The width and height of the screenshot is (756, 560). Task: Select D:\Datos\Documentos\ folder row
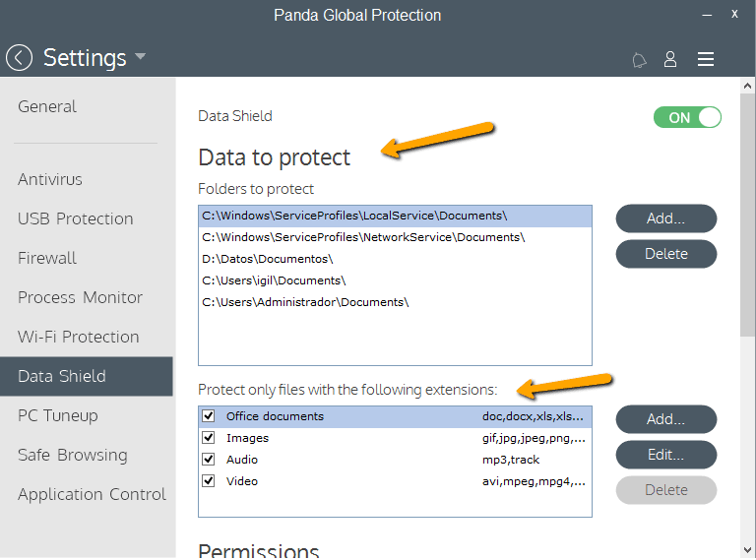click(x=395, y=259)
